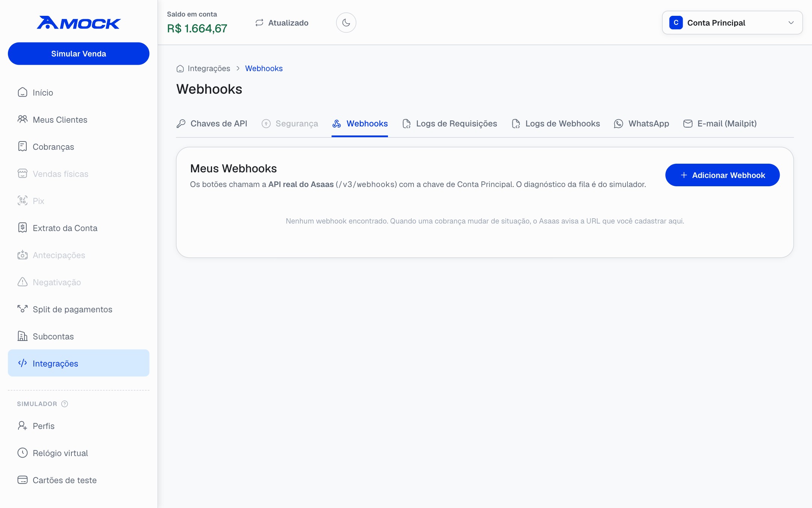Click the Meus Webhooks heading
Screen dimensions: 812x508
(x=233, y=168)
